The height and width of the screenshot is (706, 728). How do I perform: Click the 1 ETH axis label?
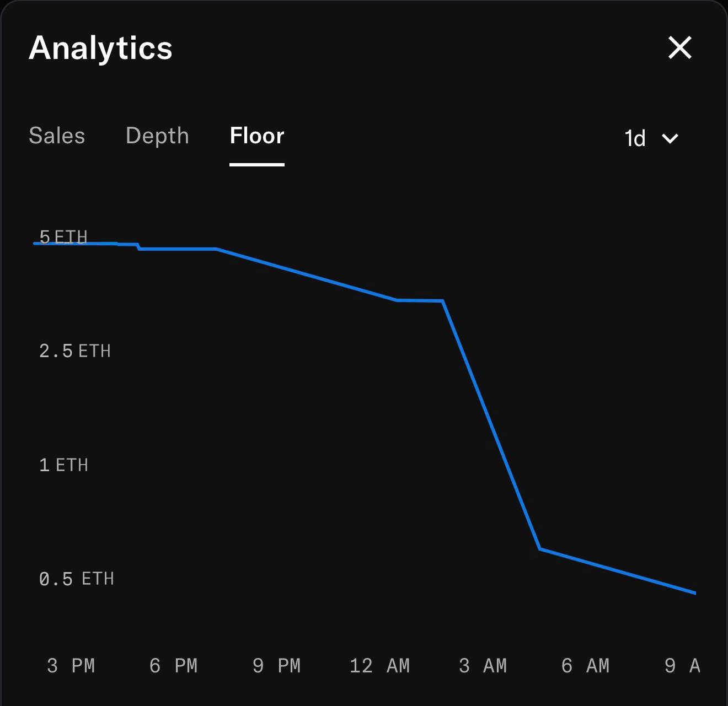tap(63, 465)
